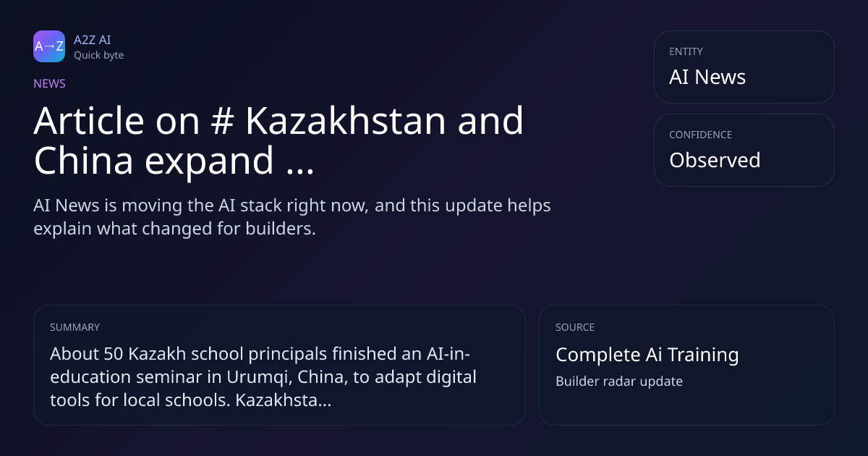
Task: Select the Quick byte subtitle text
Action: point(98,55)
